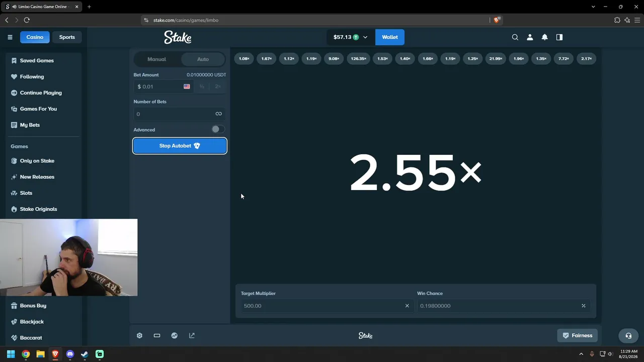Launch Google Chrome from the taskbar
The width and height of the screenshot is (644, 362).
(x=26, y=354)
